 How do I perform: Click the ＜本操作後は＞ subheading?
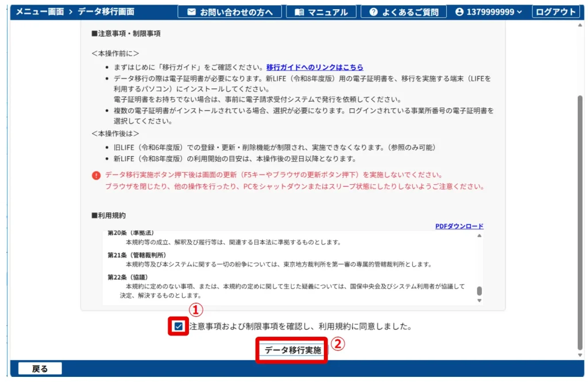(x=115, y=134)
